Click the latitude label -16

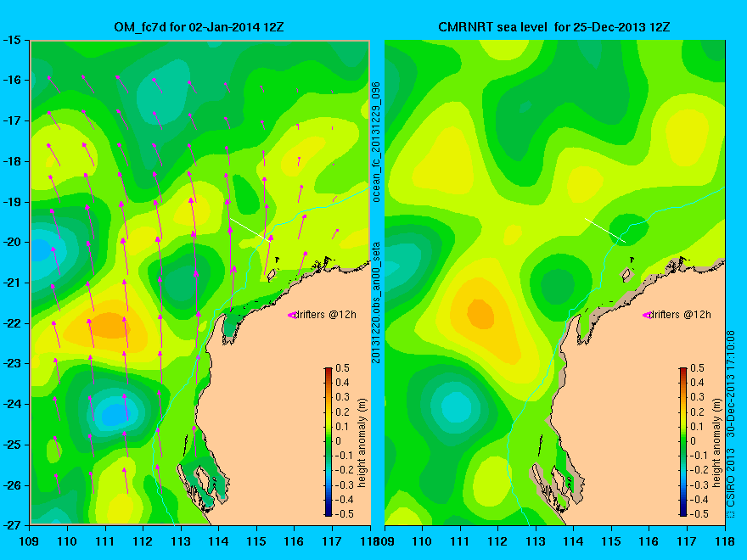pos(12,80)
